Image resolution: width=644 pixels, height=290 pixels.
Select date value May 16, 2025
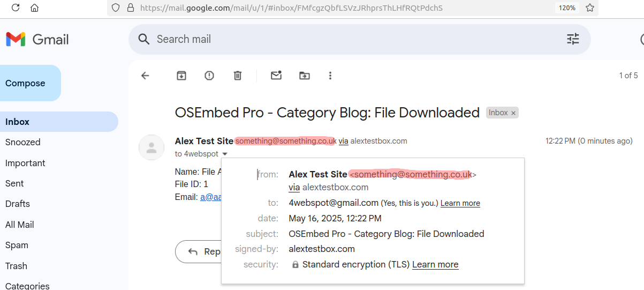[x=335, y=218]
